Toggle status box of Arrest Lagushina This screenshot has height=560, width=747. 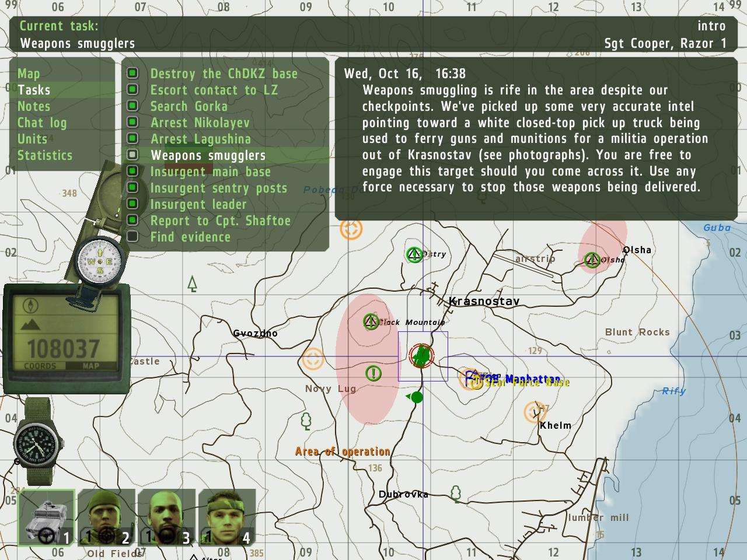coord(132,138)
